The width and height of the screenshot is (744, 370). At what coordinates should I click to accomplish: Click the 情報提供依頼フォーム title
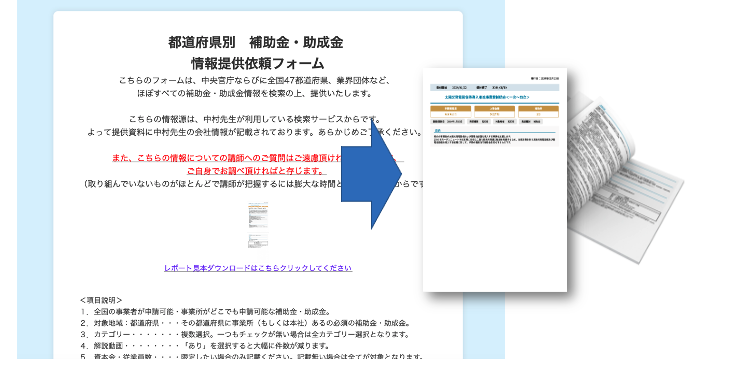258,63
